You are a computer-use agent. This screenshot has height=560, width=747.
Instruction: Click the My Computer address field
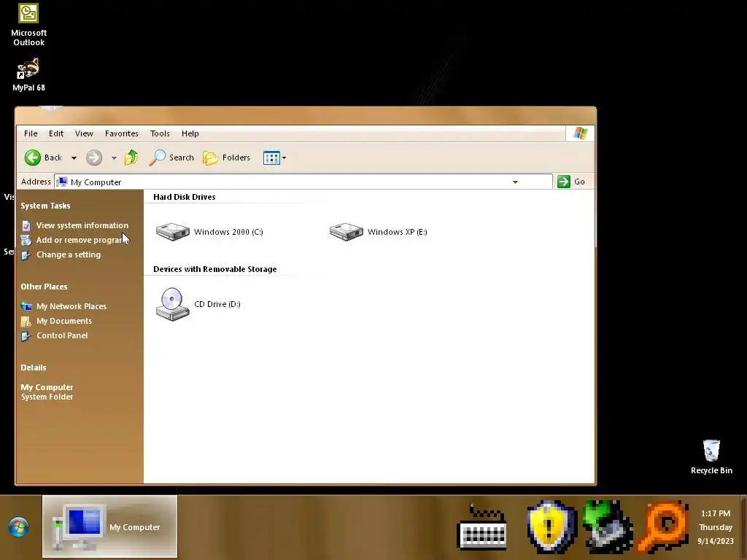point(303,182)
